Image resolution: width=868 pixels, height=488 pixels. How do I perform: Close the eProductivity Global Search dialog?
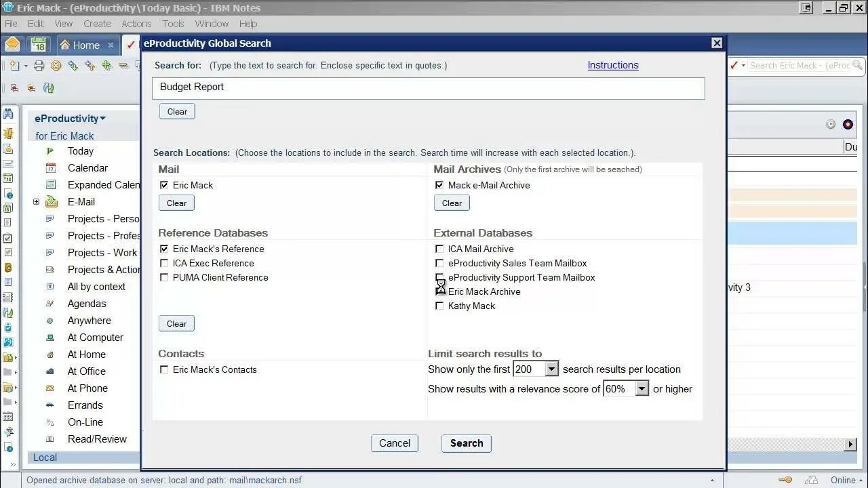click(x=717, y=43)
